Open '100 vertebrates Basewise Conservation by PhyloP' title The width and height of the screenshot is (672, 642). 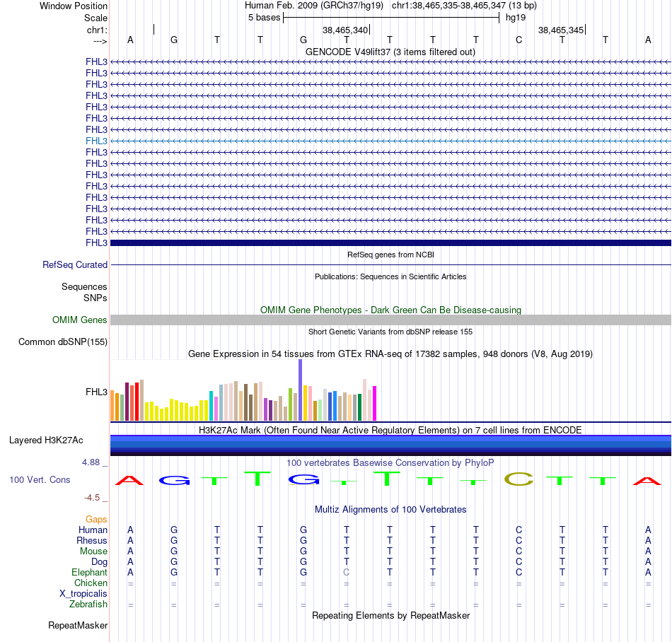pos(390,463)
